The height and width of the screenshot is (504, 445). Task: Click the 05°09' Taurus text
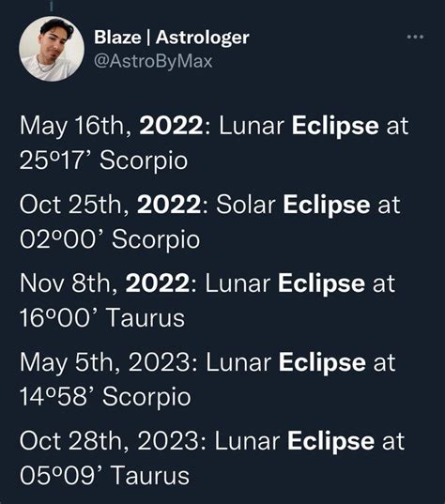(104, 476)
